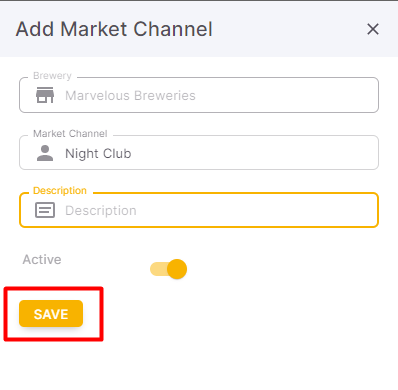Viewport: 398px width, 390px height.
Task: Click the Brewery floating label
Action: 52,76
